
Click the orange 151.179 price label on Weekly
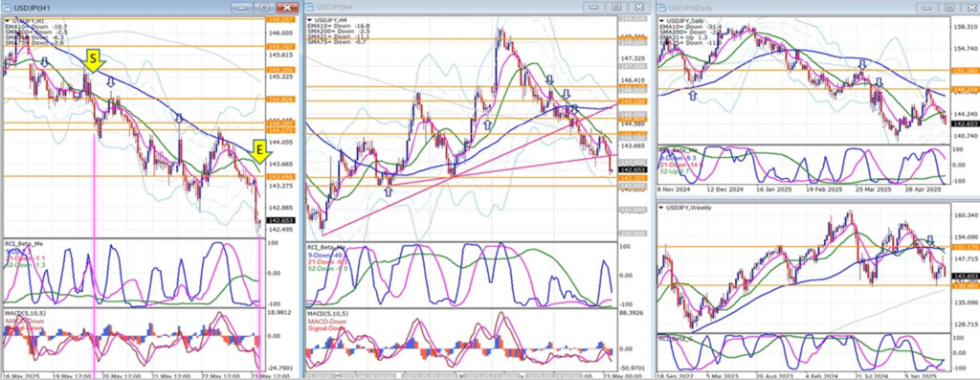tap(966, 248)
